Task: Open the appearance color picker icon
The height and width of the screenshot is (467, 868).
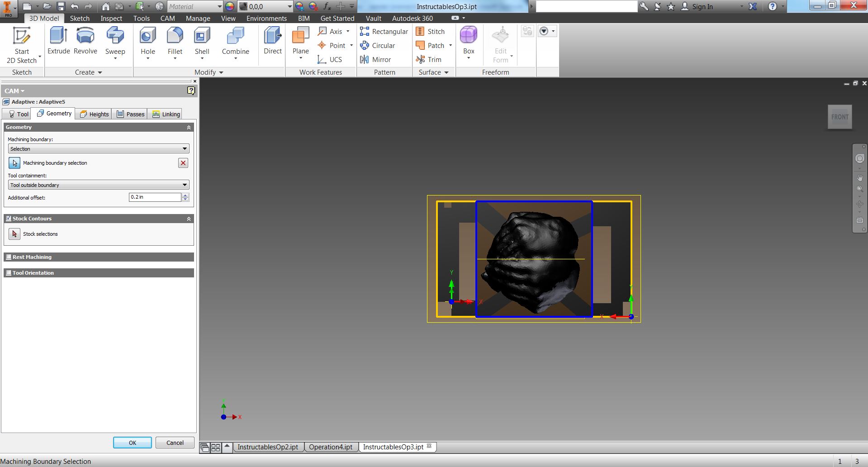Action: point(230,6)
